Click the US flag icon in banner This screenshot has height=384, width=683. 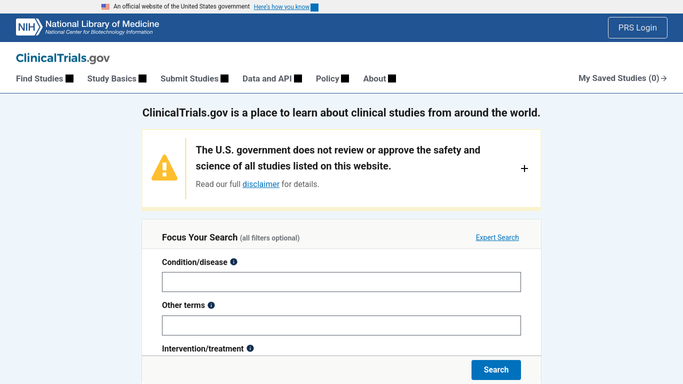coord(105,7)
